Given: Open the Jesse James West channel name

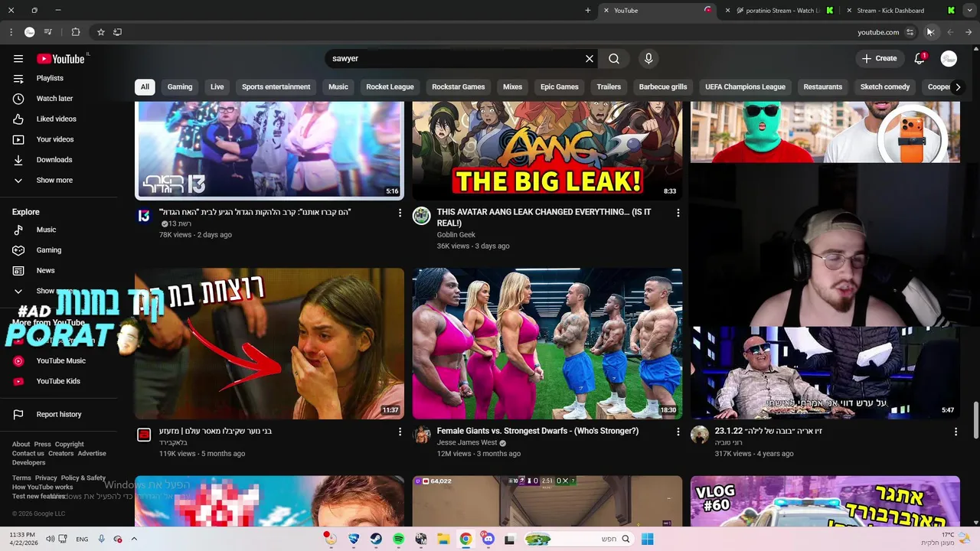Looking at the screenshot, I should tap(467, 442).
